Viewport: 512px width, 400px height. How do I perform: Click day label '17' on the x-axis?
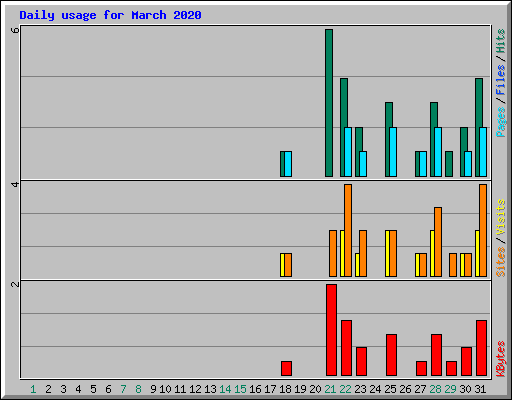coord(270,389)
